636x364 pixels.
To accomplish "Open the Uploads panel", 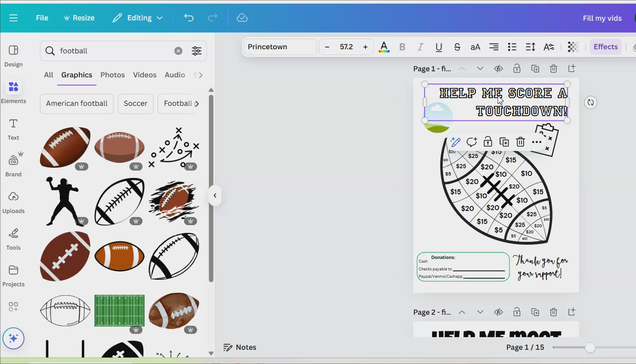I will [x=13, y=202].
